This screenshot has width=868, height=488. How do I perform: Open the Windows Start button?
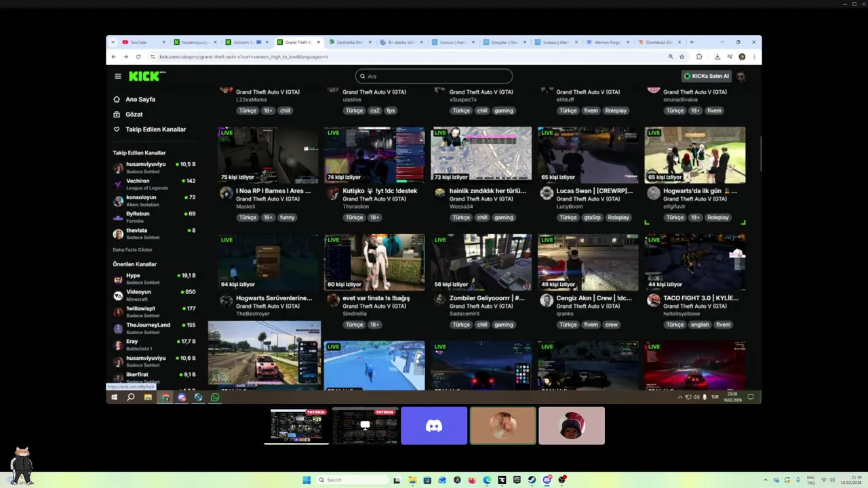pyautogui.click(x=307, y=480)
